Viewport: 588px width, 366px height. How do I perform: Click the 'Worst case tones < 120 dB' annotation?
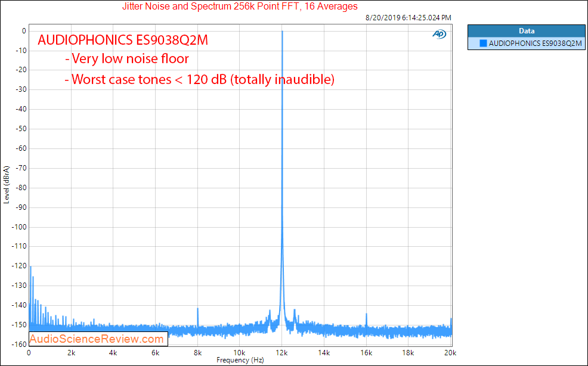[199, 79]
